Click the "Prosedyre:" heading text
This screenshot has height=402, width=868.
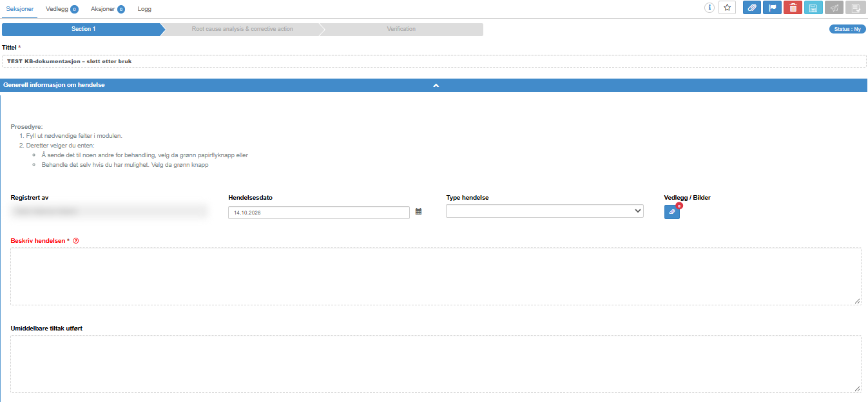point(27,126)
